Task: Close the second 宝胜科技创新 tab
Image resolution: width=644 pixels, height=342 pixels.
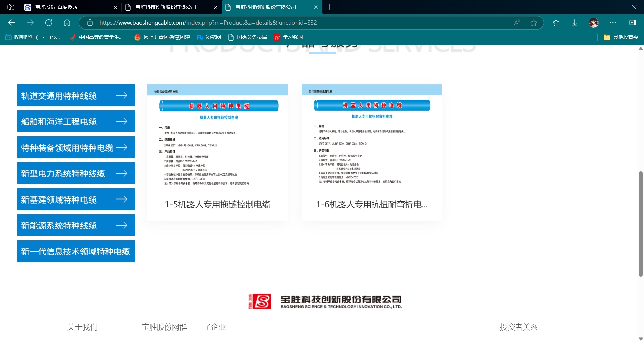Action: 215,7
